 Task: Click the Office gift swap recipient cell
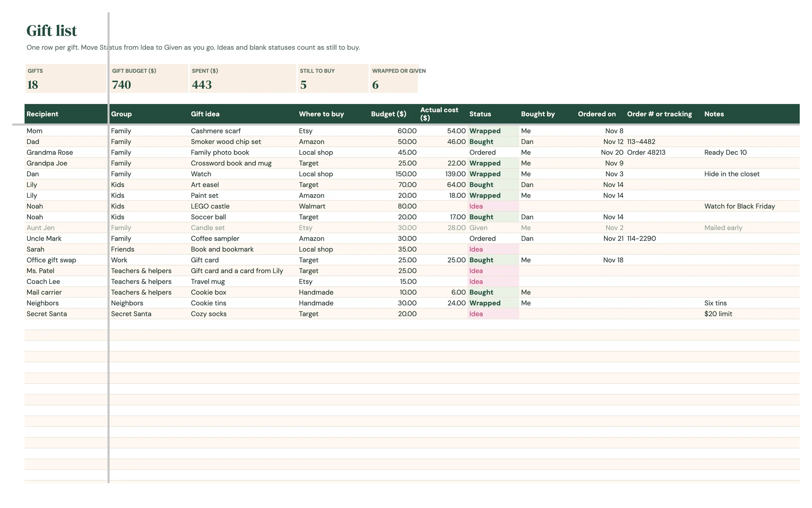click(51, 260)
